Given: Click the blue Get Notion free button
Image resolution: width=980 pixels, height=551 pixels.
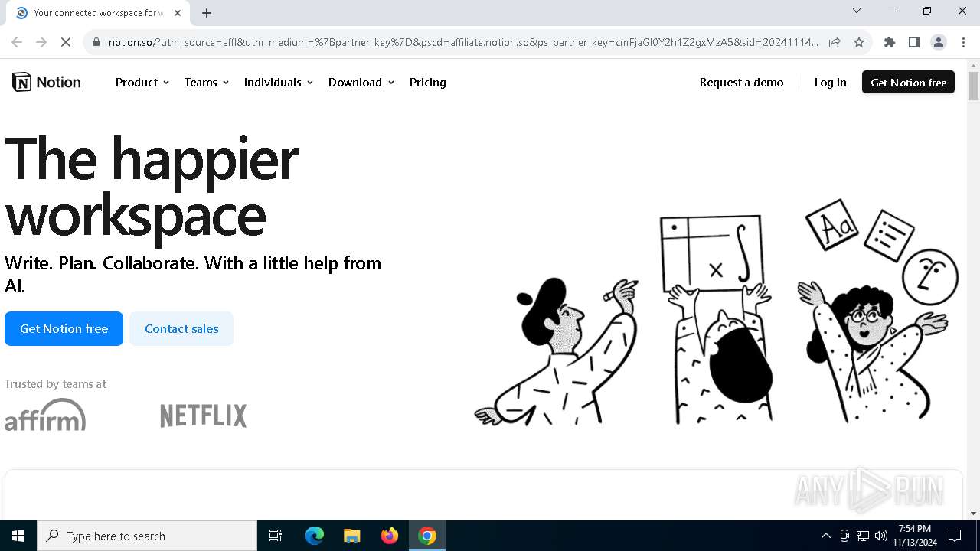Looking at the screenshot, I should (64, 328).
